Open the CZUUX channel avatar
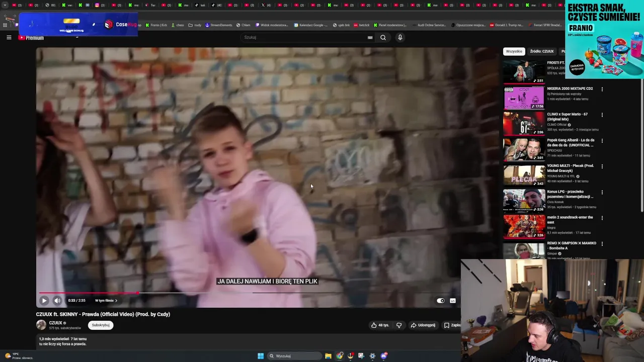644x362 pixels. [x=41, y=325]
